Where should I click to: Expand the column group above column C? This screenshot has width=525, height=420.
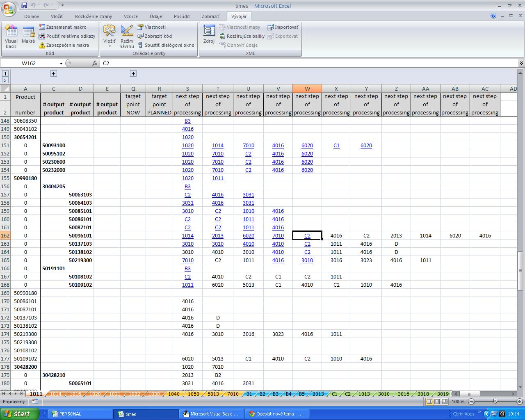coord(53,74)
